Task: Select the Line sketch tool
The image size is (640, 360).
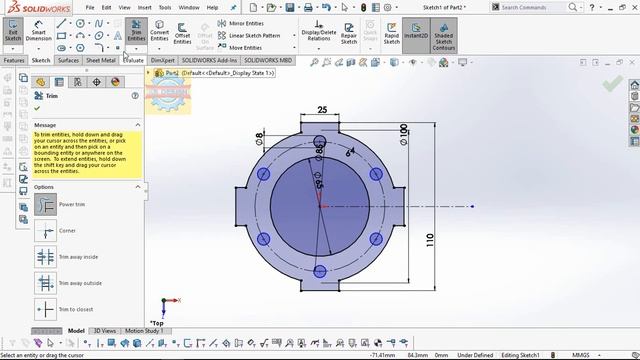Action: 61,24
